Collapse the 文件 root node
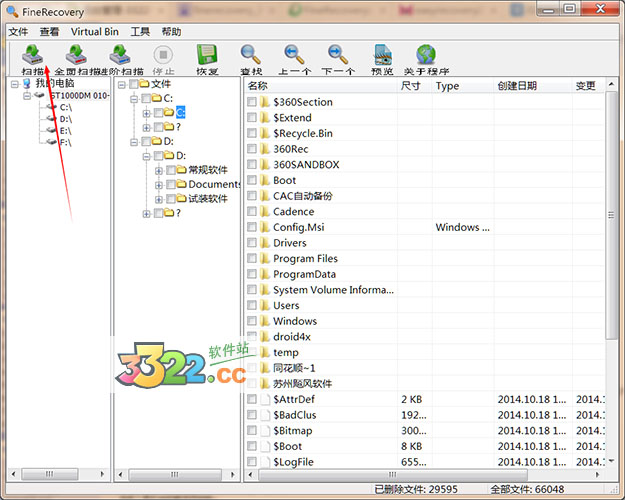This screenshot has height=500, width=625. 122,84
